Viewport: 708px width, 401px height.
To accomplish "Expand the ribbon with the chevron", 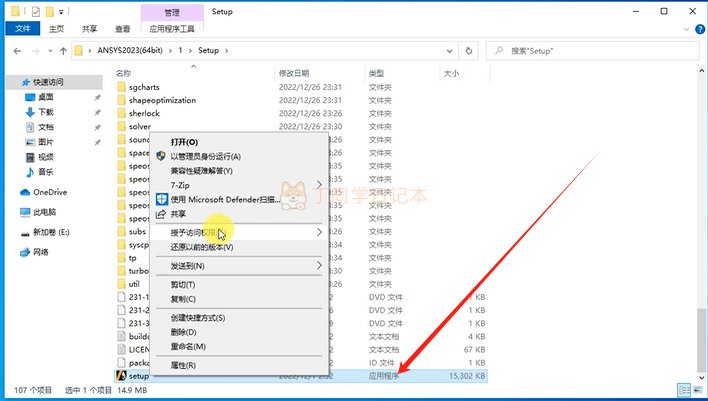I will (686, 29).
